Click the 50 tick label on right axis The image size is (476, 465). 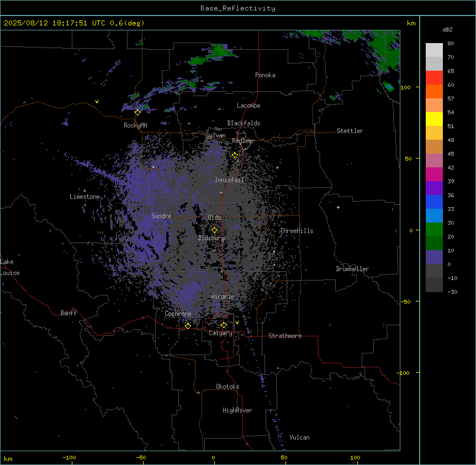[408, 158]
